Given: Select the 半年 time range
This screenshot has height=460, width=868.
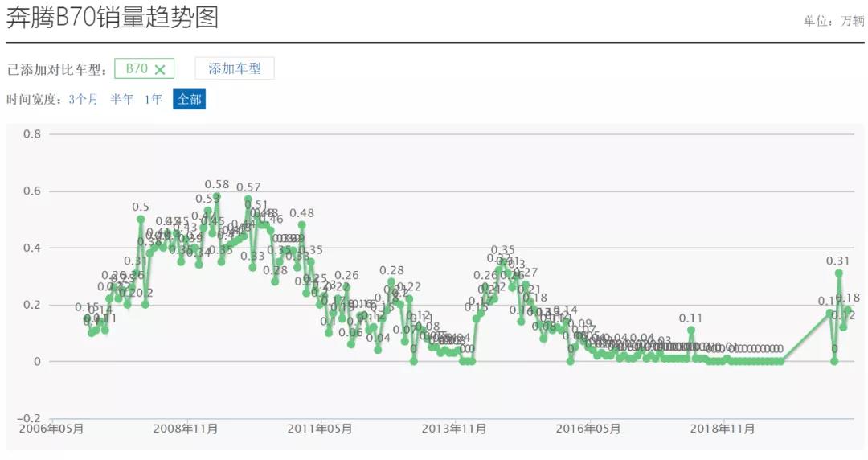Looking at the screenshot, I should click(122, 99).
